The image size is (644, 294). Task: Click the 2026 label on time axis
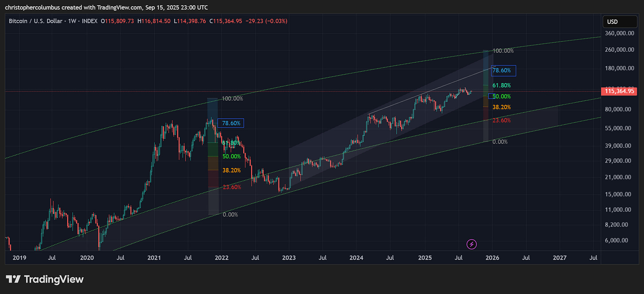492,257
